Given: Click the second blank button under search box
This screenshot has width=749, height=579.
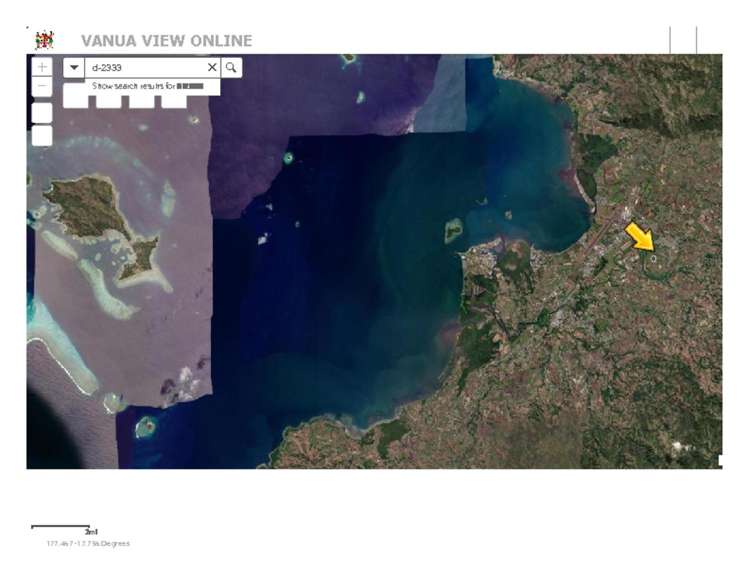Looking at the screenshot, I should pyautogui.click(x=109, y=97).
